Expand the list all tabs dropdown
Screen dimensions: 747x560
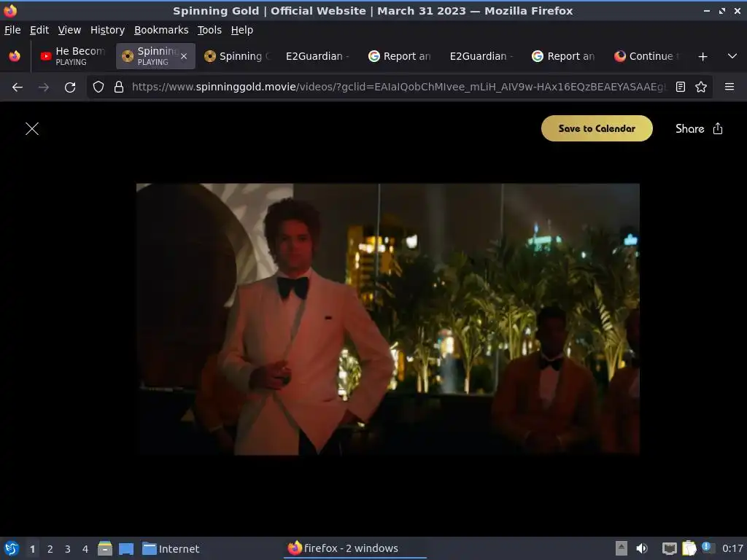(x=732, y=56)
